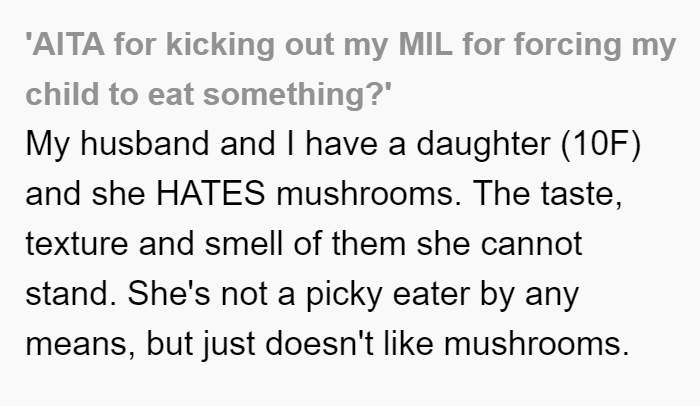Click 'child to eat something?' in the headline
The image size is (700, 406).
coord(208,94)
